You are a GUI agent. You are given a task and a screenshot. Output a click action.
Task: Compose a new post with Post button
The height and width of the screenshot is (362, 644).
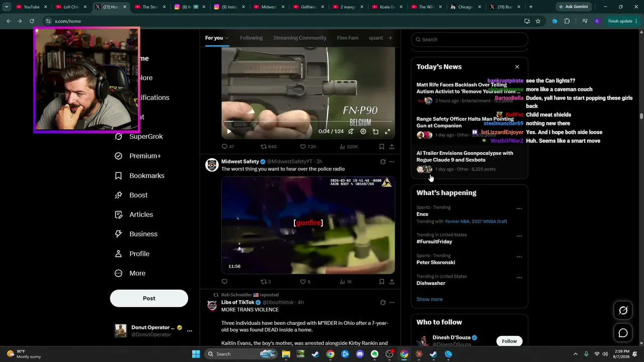pyautogui.click(x=149, y=298)
